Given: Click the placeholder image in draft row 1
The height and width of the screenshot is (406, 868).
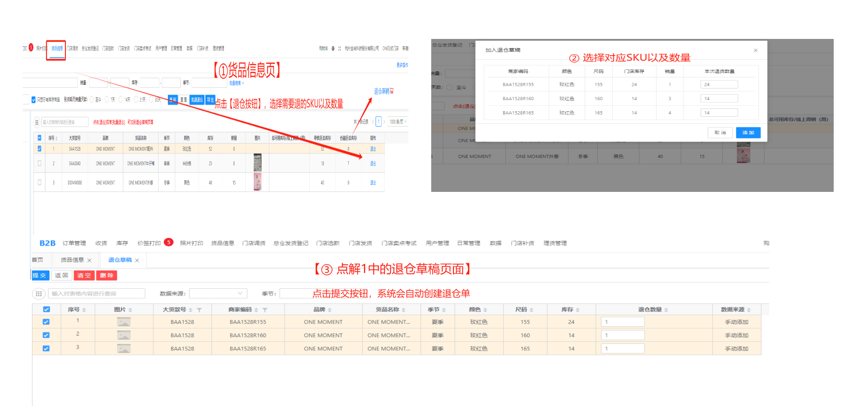Looking at the screenshot, I should point(124,322).
